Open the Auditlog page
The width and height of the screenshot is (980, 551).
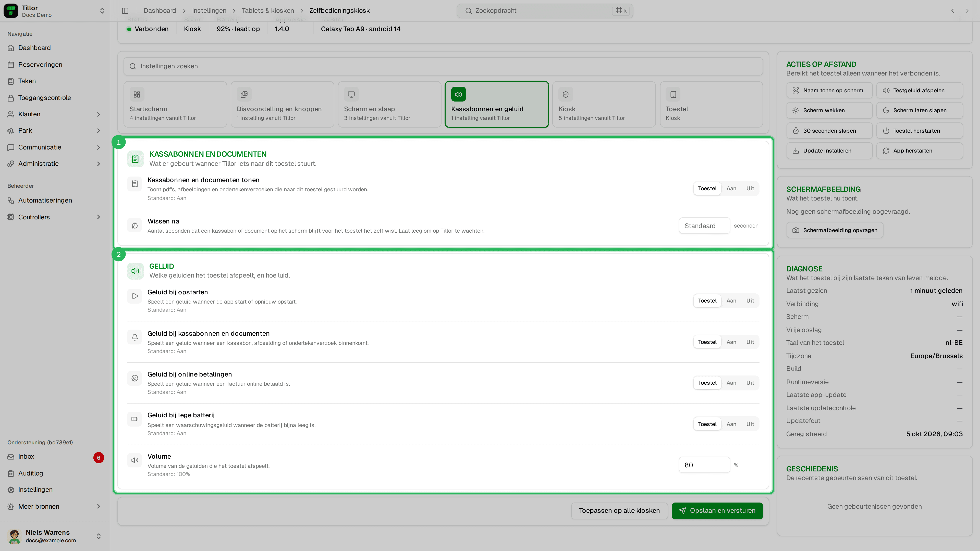tap(55, 473)
